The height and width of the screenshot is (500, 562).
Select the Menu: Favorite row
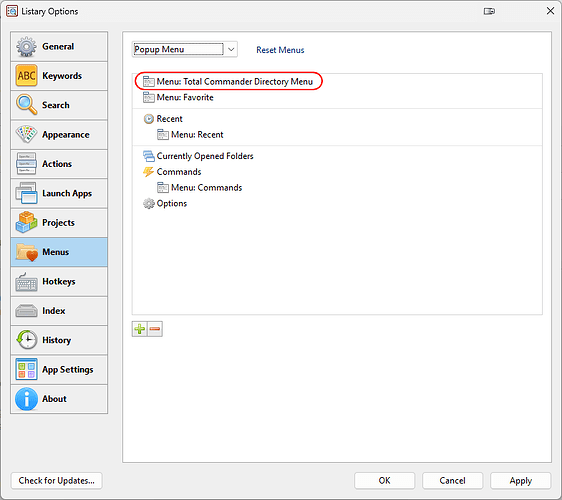click(x=337, y=97)
